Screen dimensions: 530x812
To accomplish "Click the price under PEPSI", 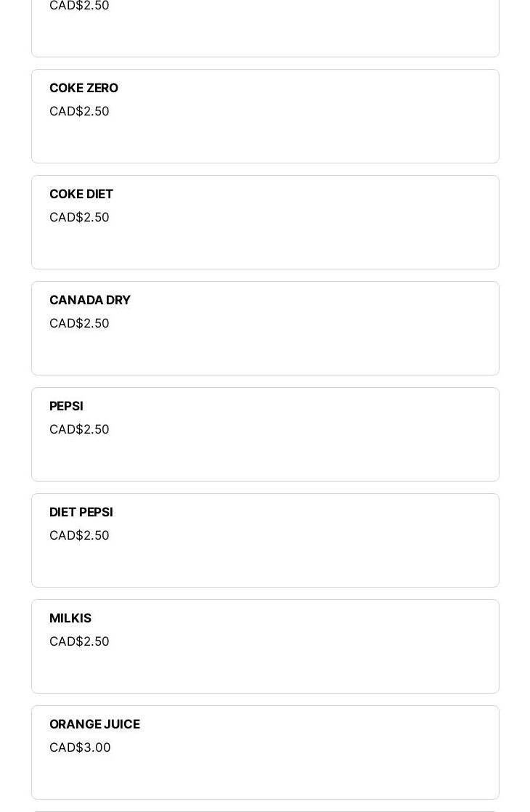I will coord(79,429).
